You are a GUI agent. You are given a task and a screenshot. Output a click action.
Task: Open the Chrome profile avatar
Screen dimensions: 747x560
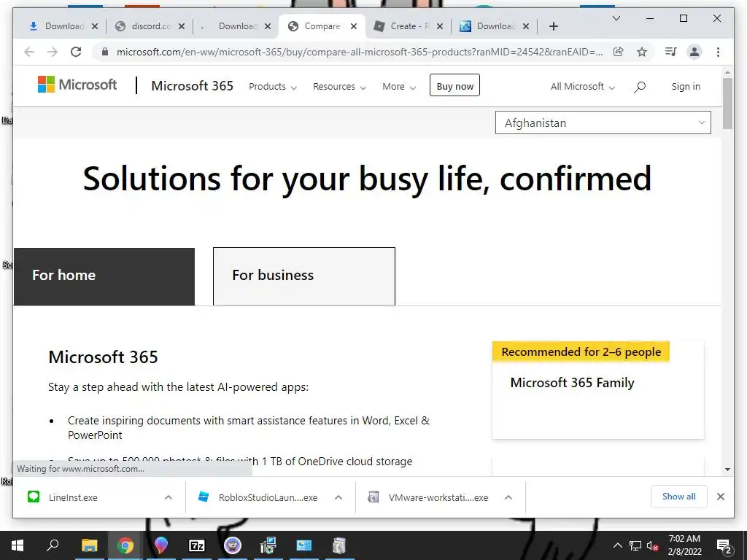694,52
